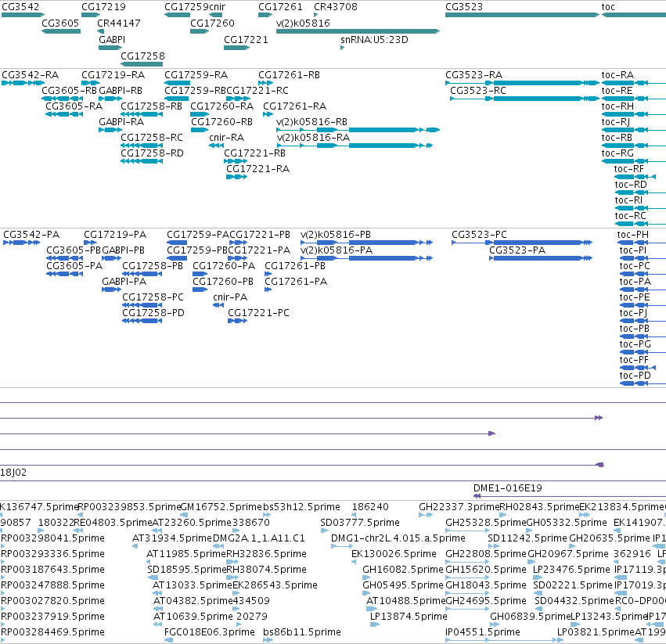Screen dimensions: 666x644
Task: Click protein CG17219-PA
Action: [115, 235]
